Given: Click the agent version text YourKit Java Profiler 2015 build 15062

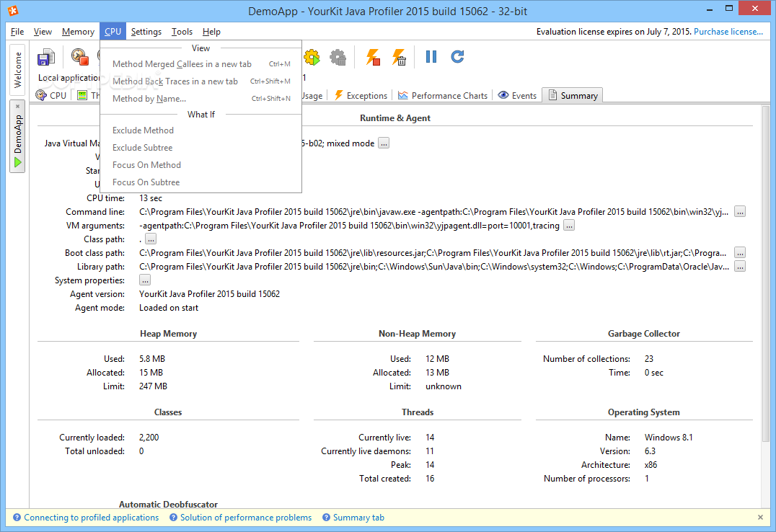Looking at the screenshot, I should [x=209, y=294].
